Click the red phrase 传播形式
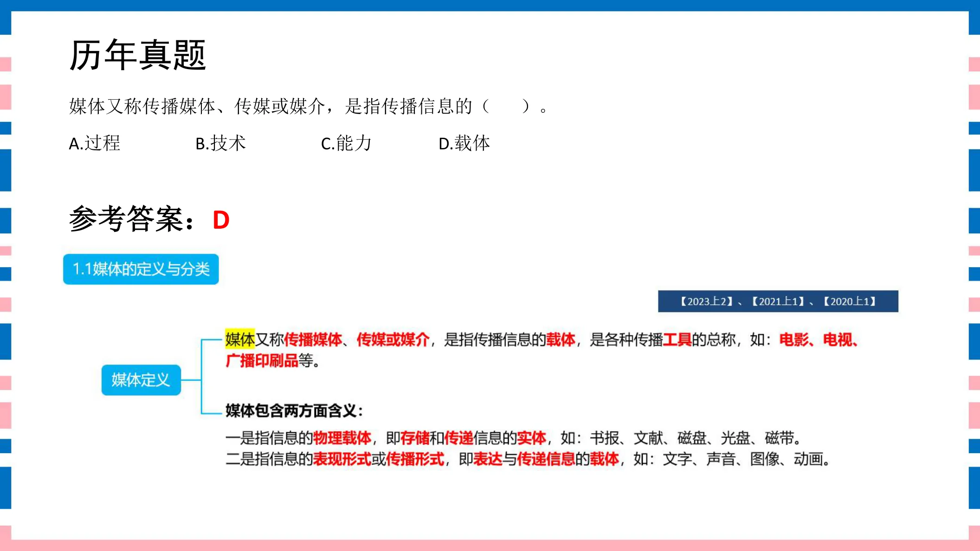This screenshot has width=980, height=551. tap(415, 459)
